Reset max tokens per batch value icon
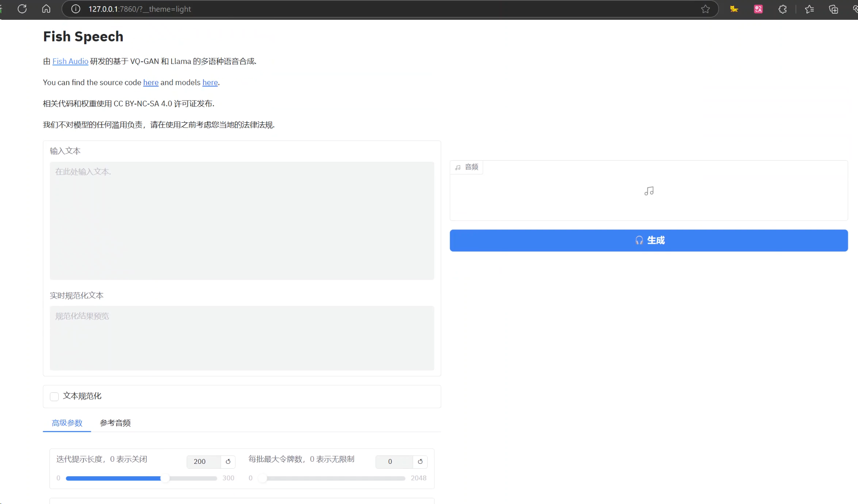The width and height of the screenshot is (858, 504). (x=420, y=462)
